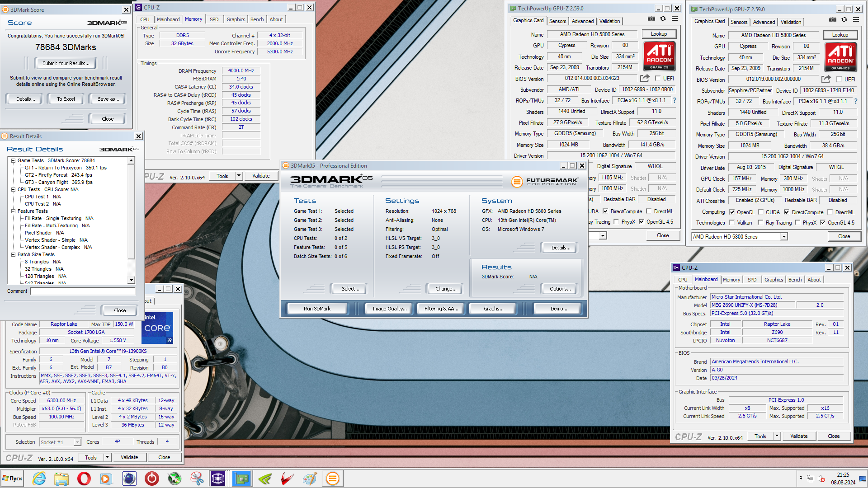
Task: Click Result Details vertical scrollbar track
Action: click(131, 269)
